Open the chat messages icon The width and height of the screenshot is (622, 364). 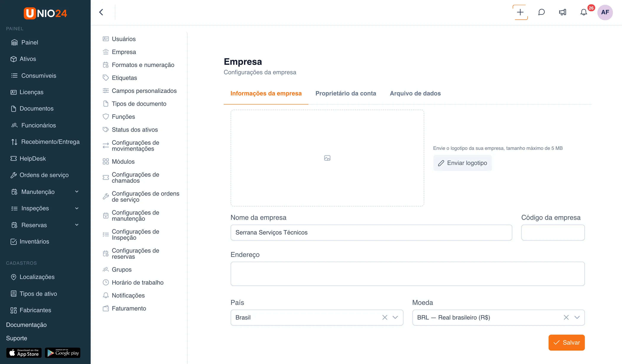541,12
